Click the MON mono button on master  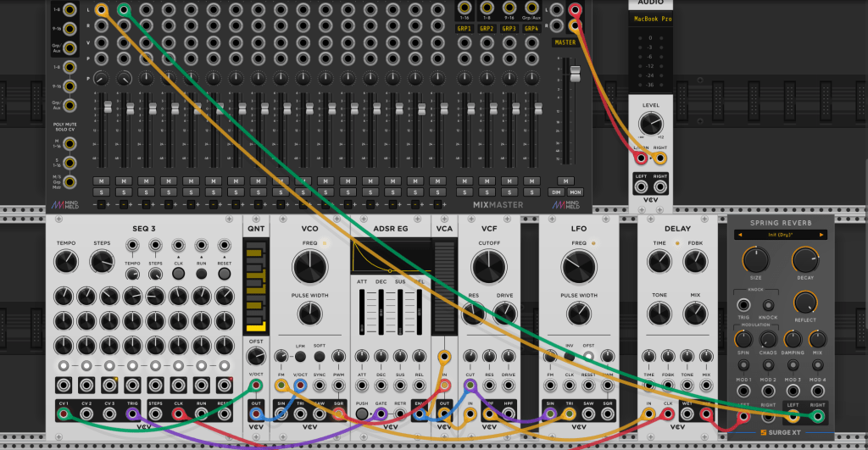point(575,192)
